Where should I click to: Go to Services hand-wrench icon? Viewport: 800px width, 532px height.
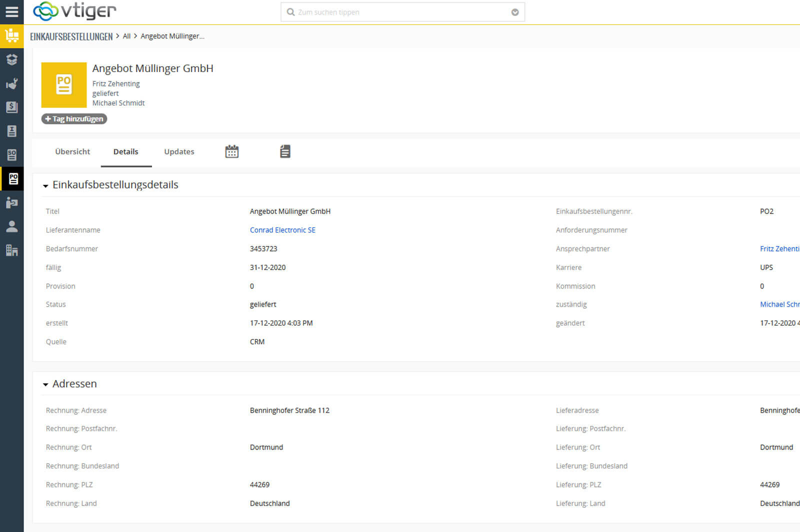point(11,83)
